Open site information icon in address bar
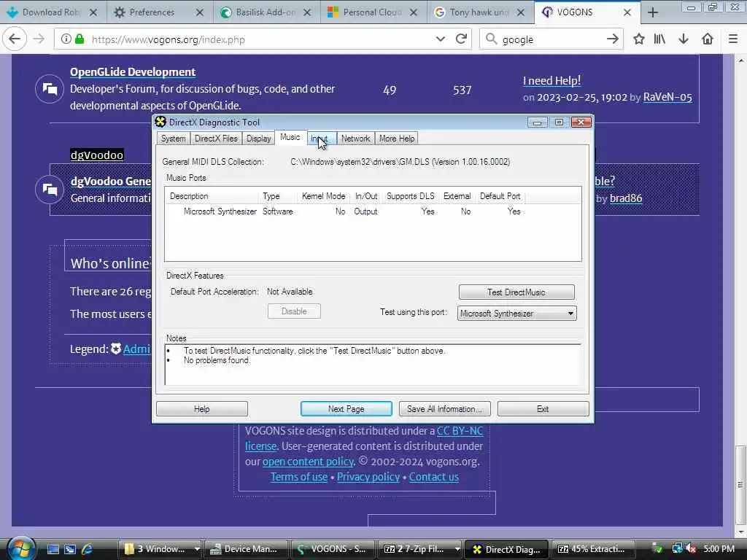 click(66, 39)
